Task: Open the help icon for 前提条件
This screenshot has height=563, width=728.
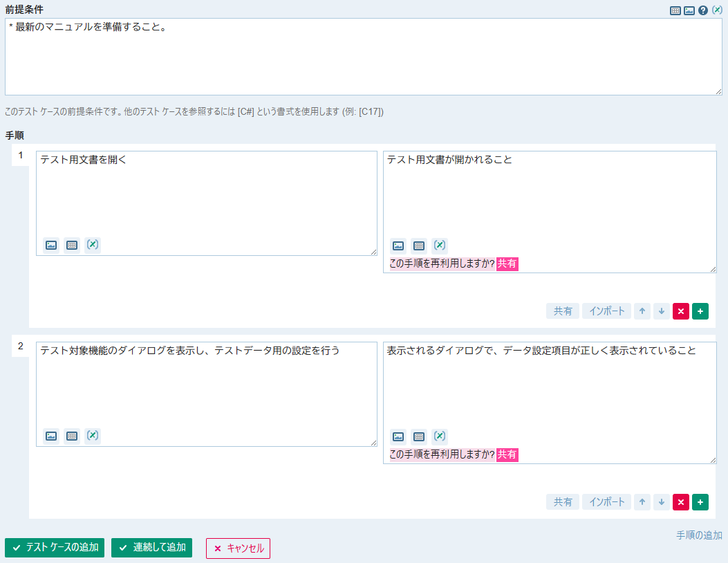Action: [703, 10]
